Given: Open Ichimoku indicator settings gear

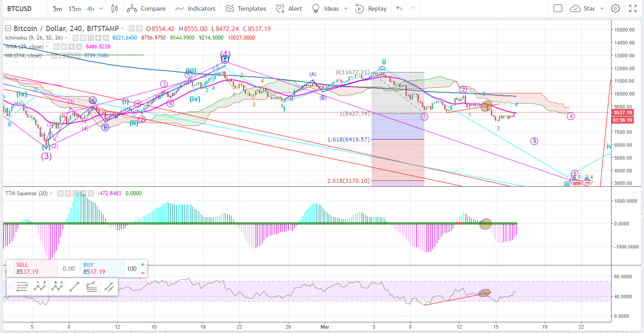Looking at the screenshot, I should click(83, 38).
